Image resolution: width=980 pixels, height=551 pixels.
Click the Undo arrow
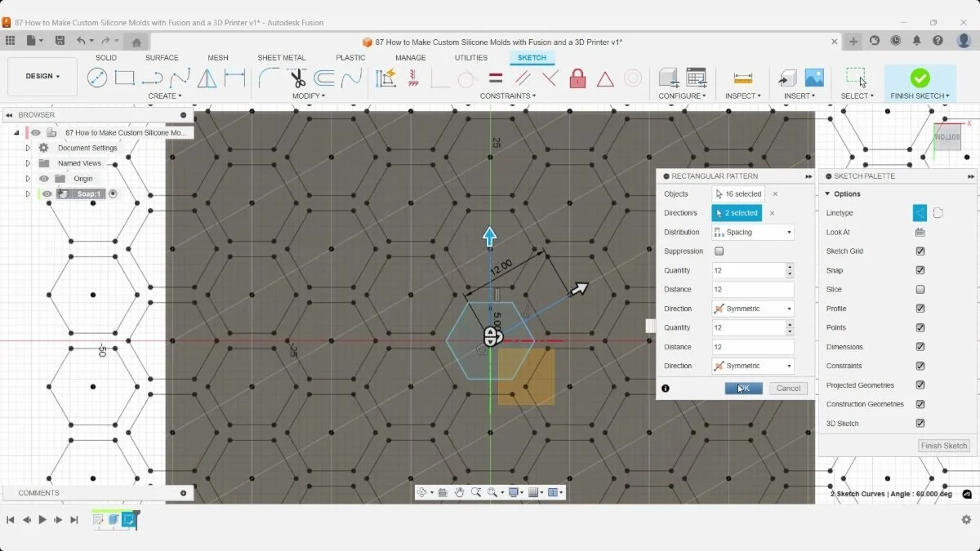point(81,41)
